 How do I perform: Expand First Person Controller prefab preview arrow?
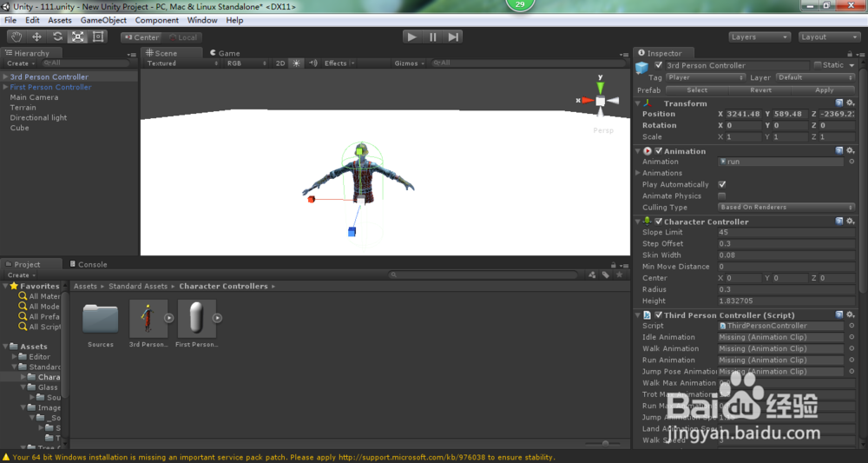click(x=218, y=318)
